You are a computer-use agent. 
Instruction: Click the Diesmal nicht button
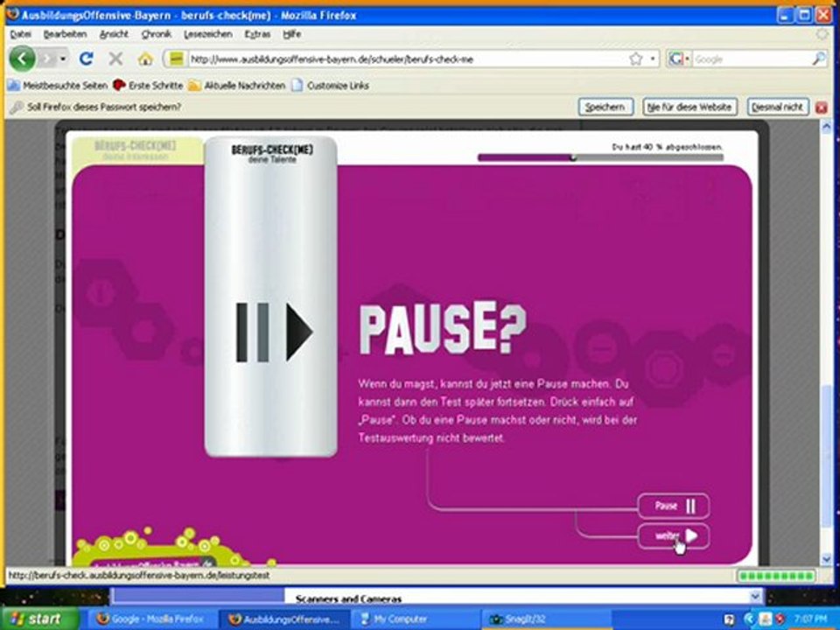click(777, 107)
